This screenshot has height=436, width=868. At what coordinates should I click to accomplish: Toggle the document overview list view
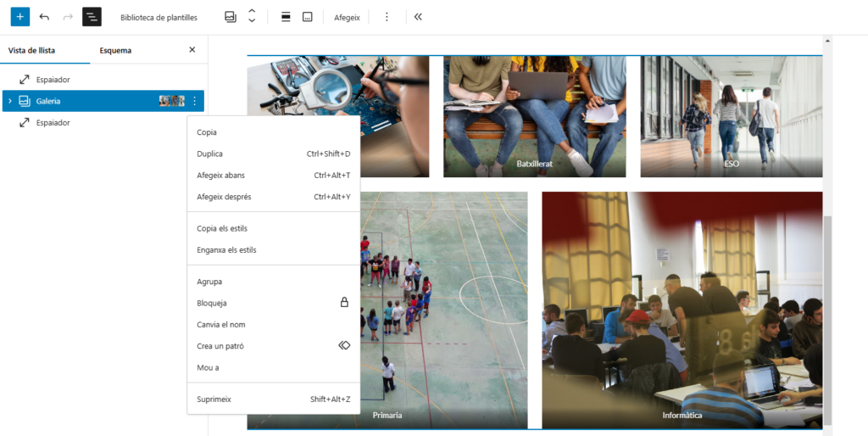coord(92,17)
